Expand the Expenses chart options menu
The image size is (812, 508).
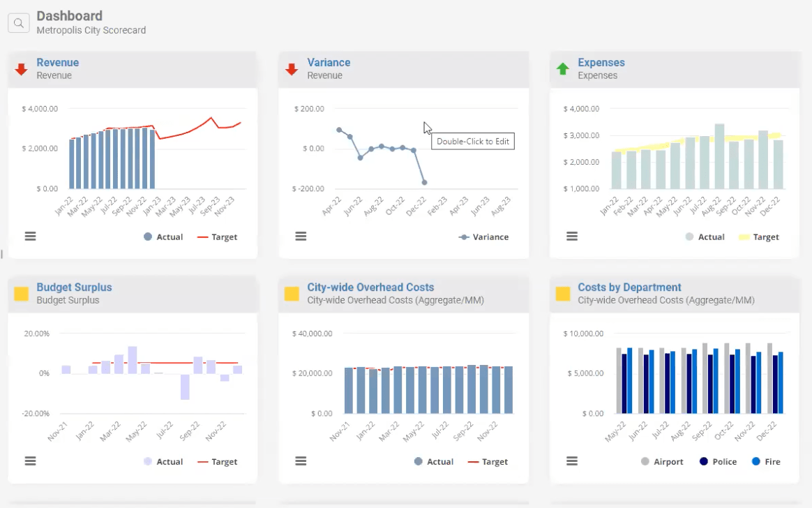572,237
